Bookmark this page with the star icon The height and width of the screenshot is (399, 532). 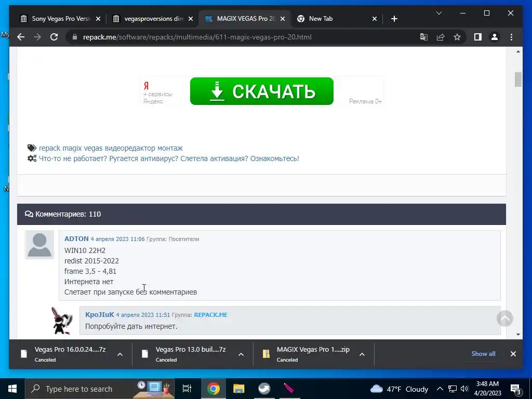(x=457, y=37)
